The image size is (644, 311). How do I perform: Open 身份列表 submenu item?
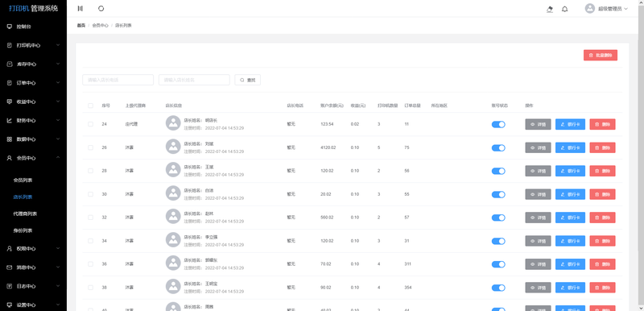pos(23,230)
